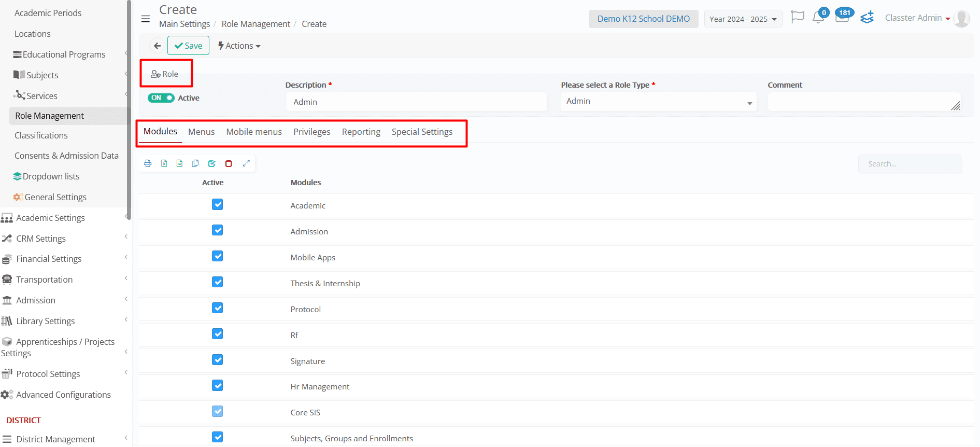Image resolution: width=980 pixels, height=447 pixels.
Task: Click the grid Search box
Action: (x=910, y=164)
